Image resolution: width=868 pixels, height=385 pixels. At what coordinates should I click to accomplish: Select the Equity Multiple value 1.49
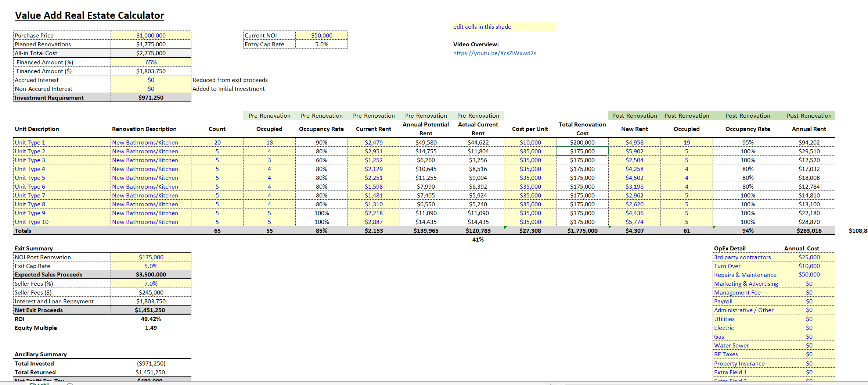pos(151,328)
